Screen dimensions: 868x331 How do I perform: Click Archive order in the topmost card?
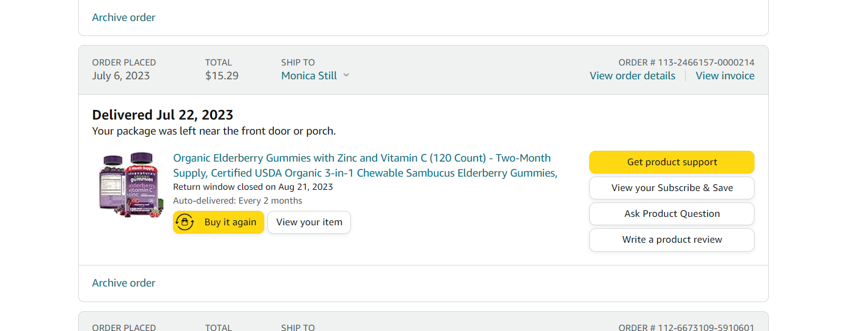[124, 17]
